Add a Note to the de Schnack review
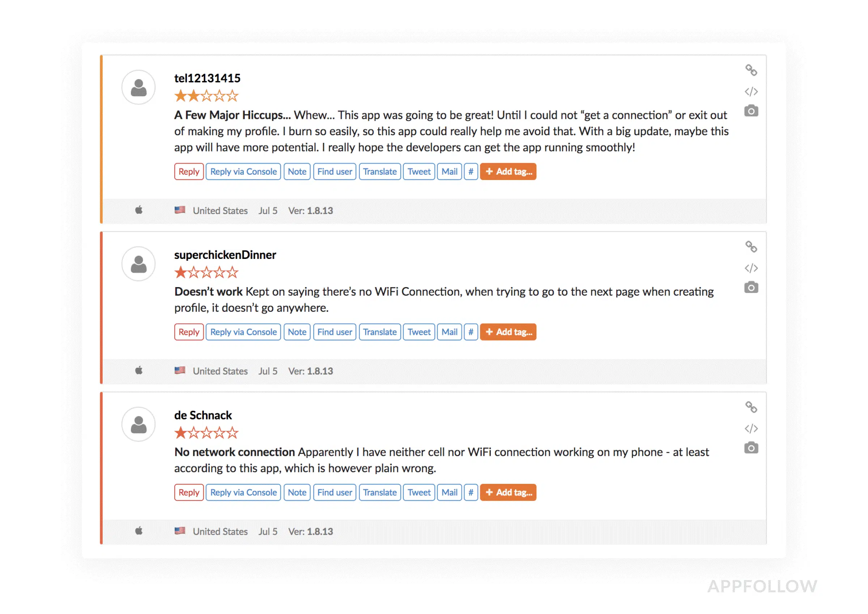 coord(297,492)
